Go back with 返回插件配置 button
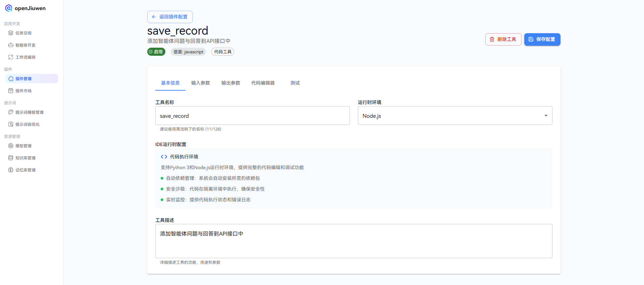The height and width of the screenshot is (285, 644). (x=170, y=17)
